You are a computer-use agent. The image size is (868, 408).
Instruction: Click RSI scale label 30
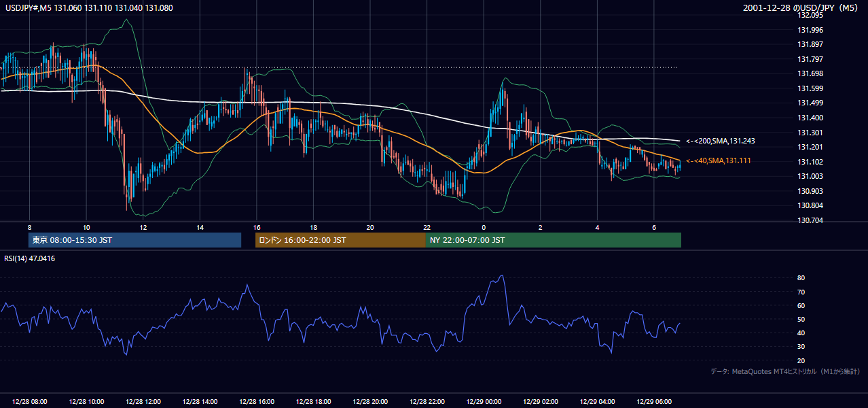[801, 346]
